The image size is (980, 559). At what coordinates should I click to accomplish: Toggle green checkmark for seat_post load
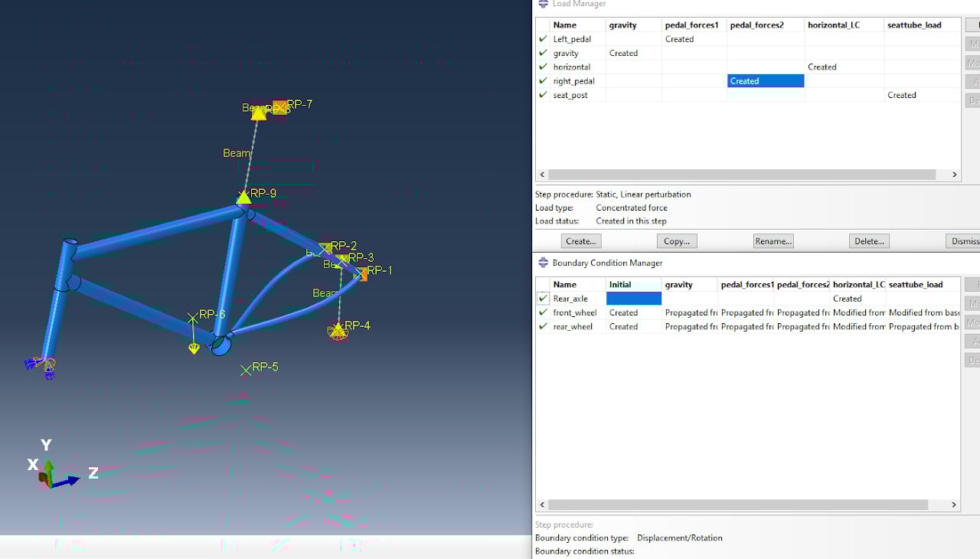click(x=543, y=95)
